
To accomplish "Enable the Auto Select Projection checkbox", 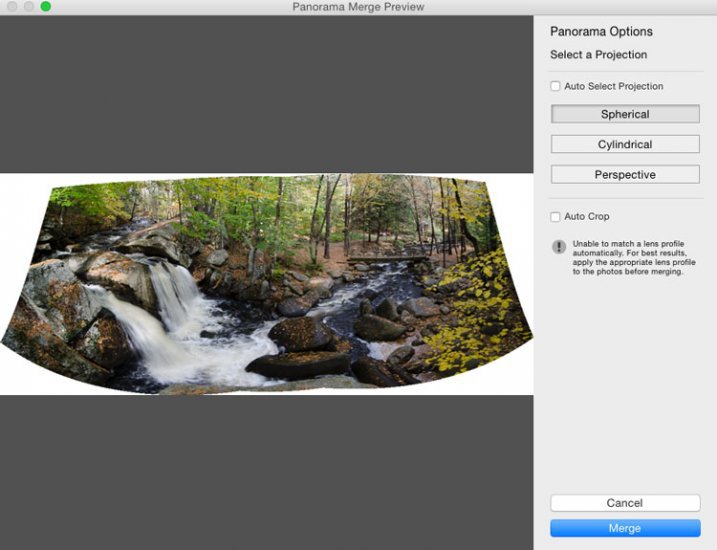I will [556, 87].
